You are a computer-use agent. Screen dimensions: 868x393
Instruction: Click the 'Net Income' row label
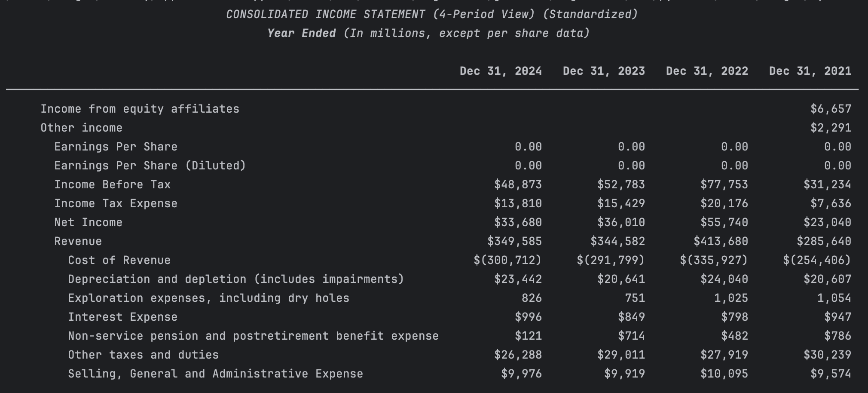click(89, 222)
